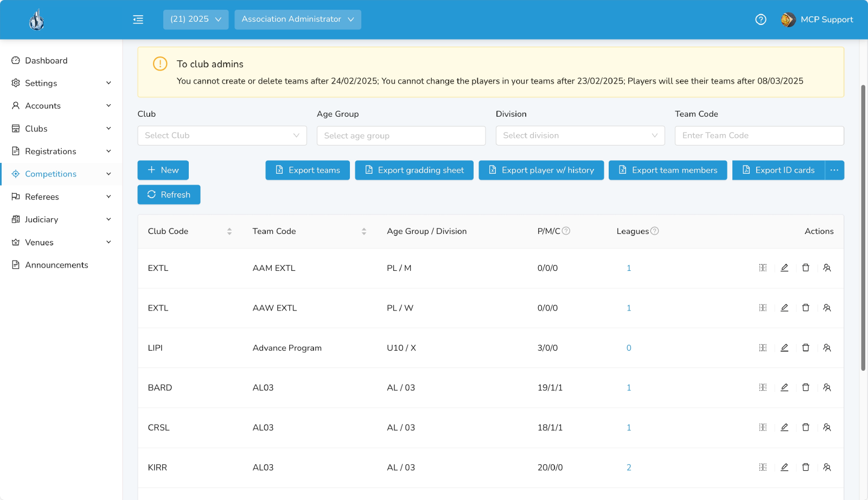The width and height of the screenshot is (868, 500).
Task: Click Export team members button
Action: coord(668,170)
